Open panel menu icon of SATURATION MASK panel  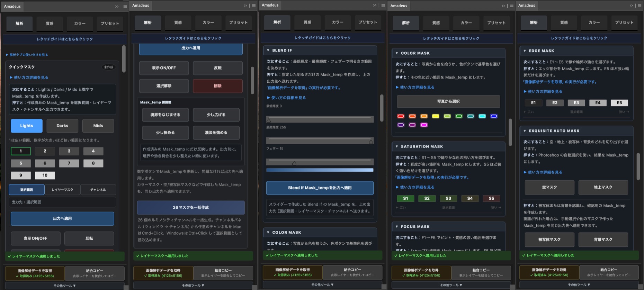pyautogui.click(x=512, y=6)
